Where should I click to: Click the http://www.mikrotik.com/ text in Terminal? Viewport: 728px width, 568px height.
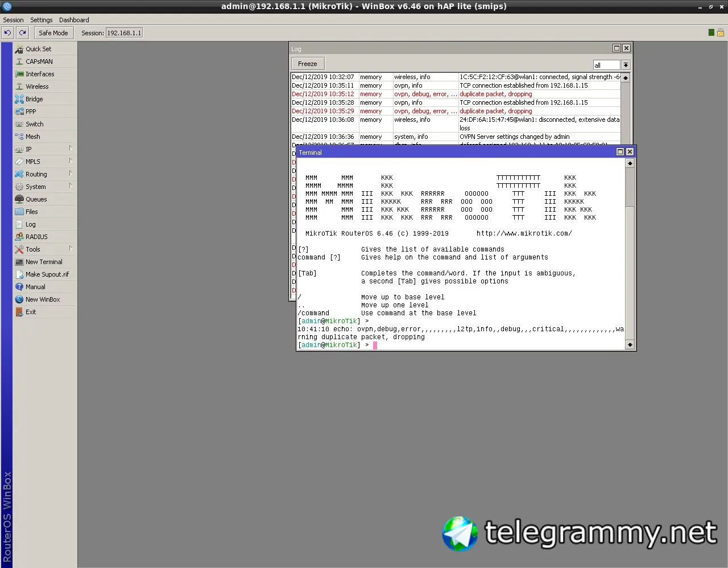524,233
